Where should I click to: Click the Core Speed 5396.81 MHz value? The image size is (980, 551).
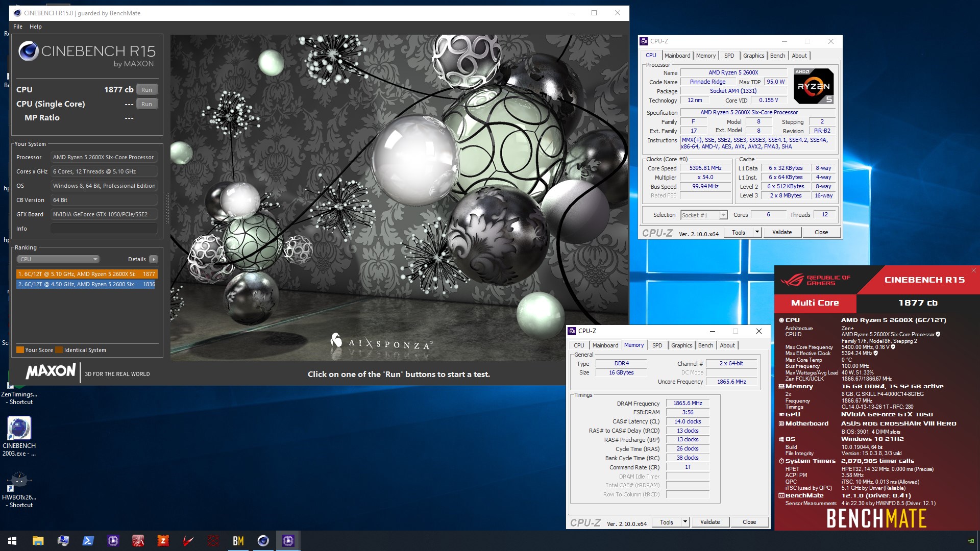[706, 168]
